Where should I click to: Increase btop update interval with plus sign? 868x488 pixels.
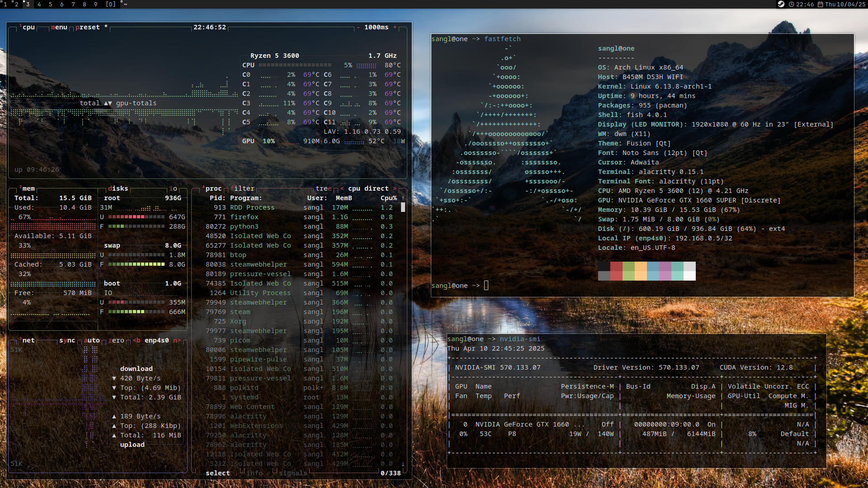tap(395, 27)
